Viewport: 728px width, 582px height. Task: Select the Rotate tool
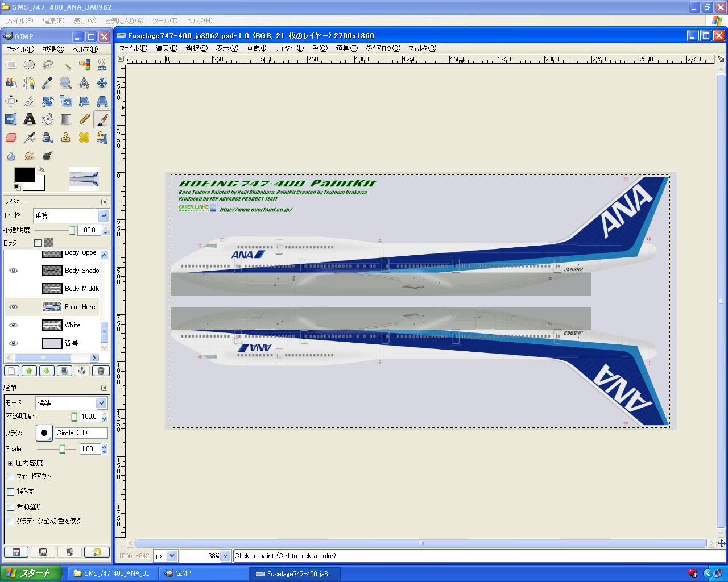coord(47,101)
